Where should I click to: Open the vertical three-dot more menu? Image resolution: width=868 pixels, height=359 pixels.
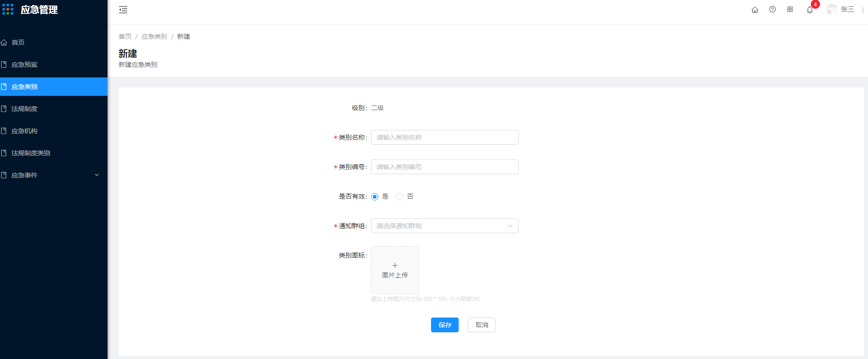coord(862,10)
